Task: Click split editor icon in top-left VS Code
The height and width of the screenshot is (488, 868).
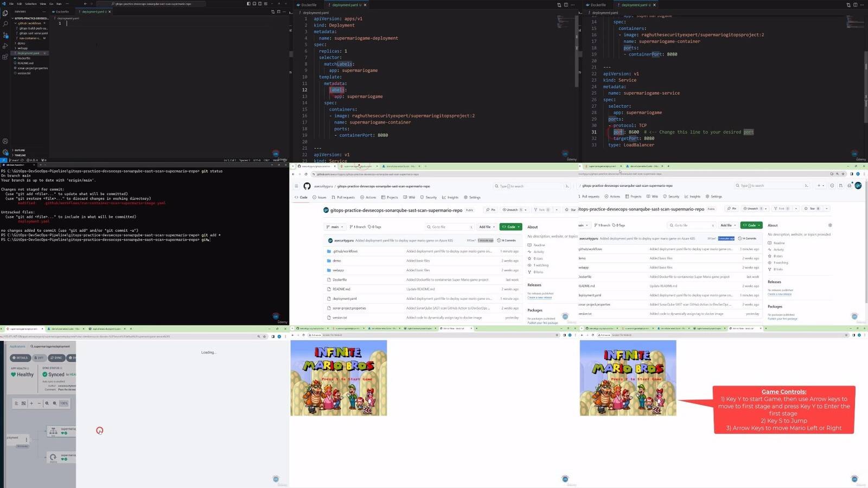Action: tap(279, 11)
